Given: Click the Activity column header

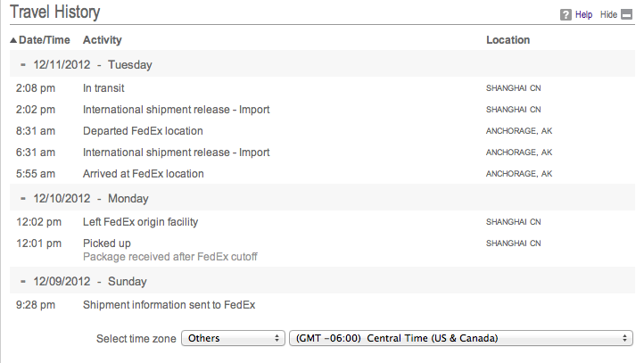Looking at the screenshot, I should coord(102,40).
